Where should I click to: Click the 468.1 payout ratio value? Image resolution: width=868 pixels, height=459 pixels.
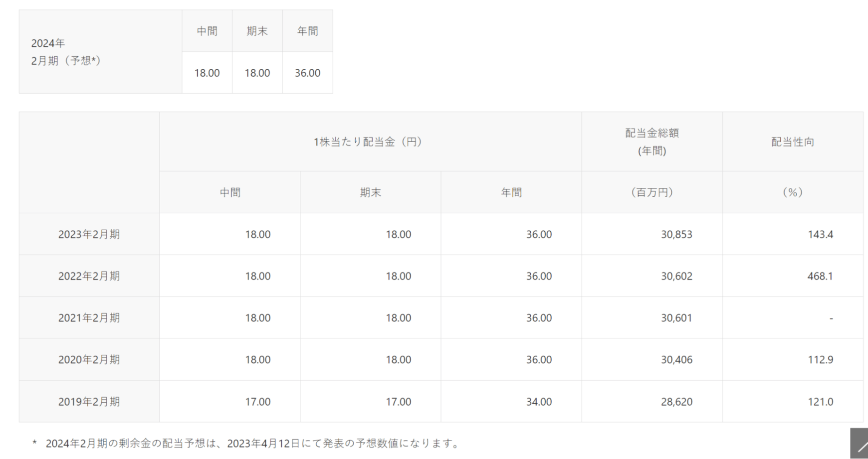tap(820, 276)
